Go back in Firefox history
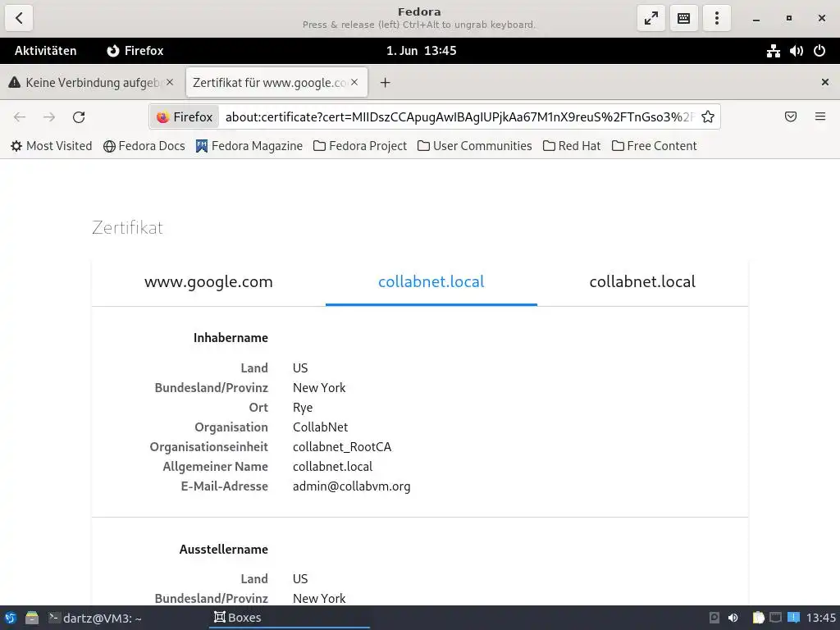The image size is (840, 630). tap(20, 116)
